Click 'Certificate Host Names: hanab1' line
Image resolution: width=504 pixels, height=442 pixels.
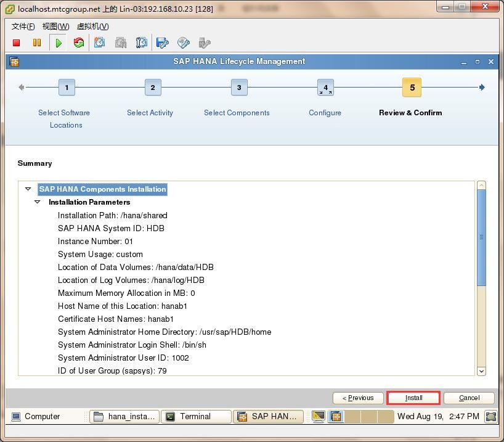(x=116, y=319)
